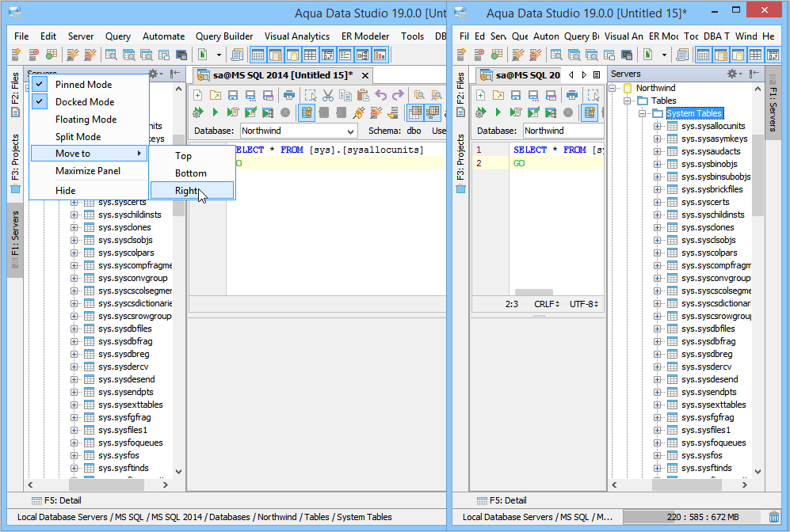Toggle auto-commit database button in right editor

point(590,112)
